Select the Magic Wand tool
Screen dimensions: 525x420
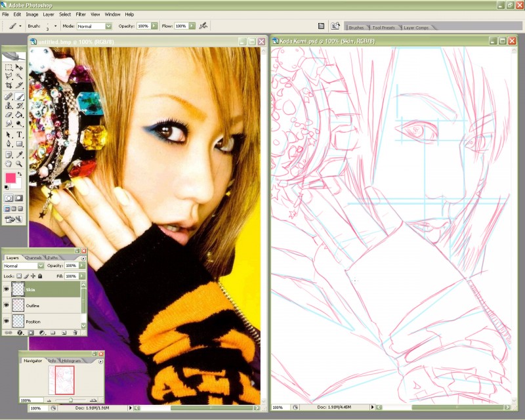tap(19, 76)
